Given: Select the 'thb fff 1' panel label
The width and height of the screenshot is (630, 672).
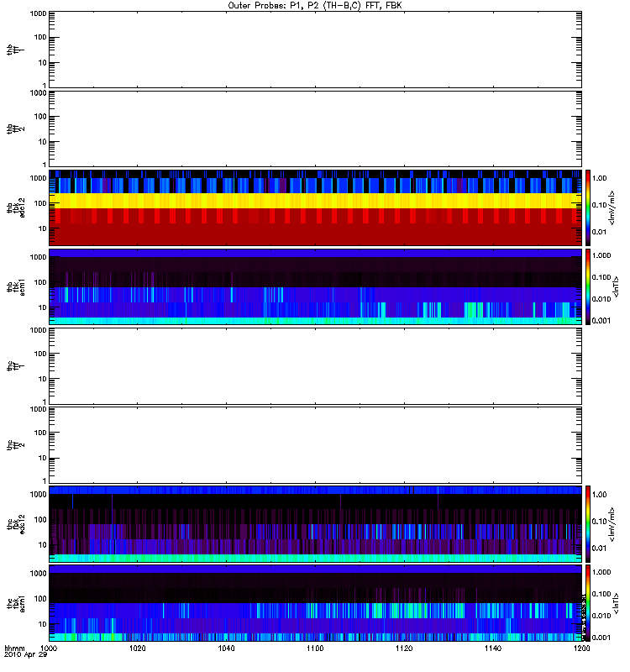Looking at the screenshot, I should (x=15, y=50).
